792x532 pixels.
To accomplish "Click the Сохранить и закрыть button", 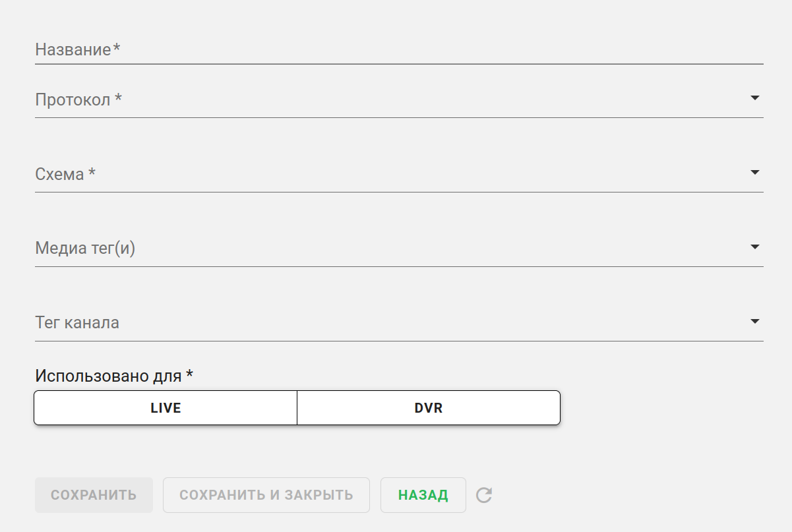I will [266, 495].
